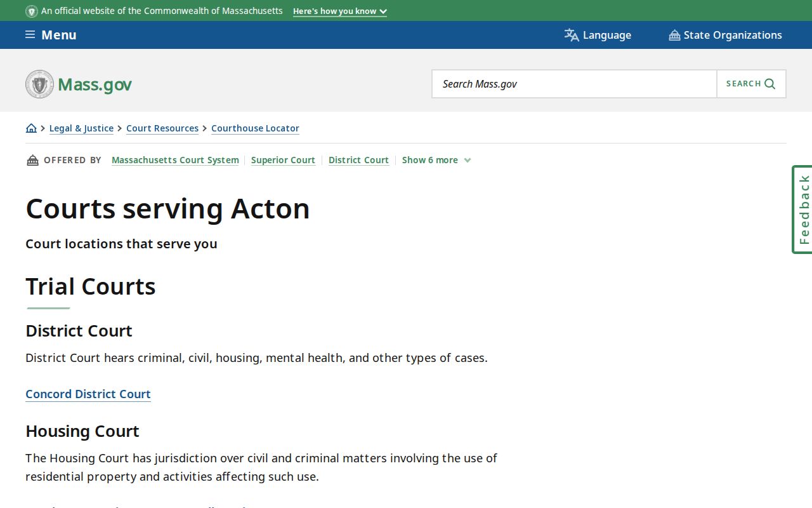Expand 'Here's how you know' details
Viewport: 812px width, 508px height.
tap(340, 11)
